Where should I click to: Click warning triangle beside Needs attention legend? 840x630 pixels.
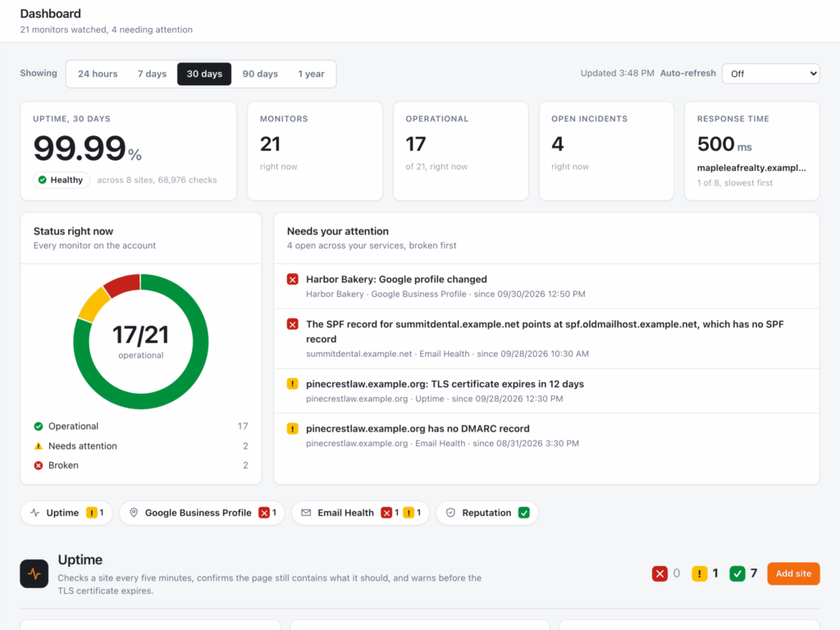38,445
